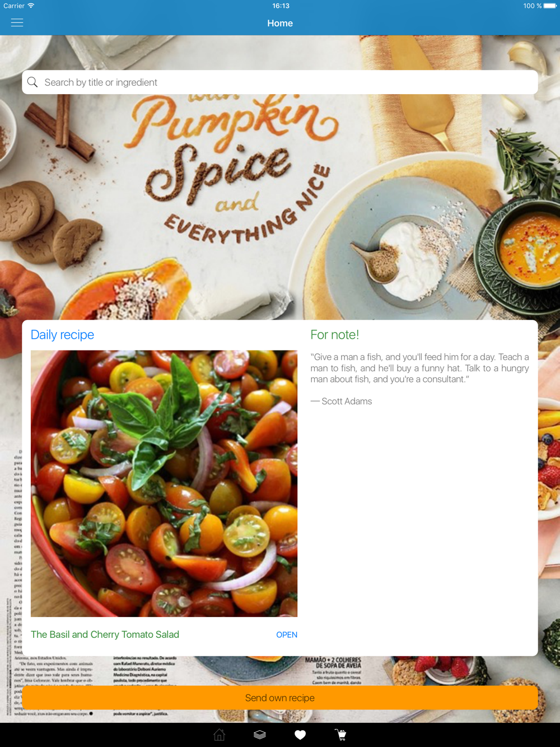
Task: Select The Basil and Cherry Tomato Salad title
Action: pyautogui.click(x=105, y=634)
